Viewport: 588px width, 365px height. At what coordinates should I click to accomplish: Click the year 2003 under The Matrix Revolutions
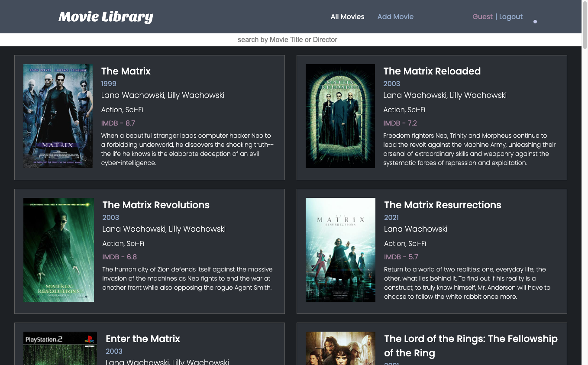pyautogui.click(x=110, y=217)
